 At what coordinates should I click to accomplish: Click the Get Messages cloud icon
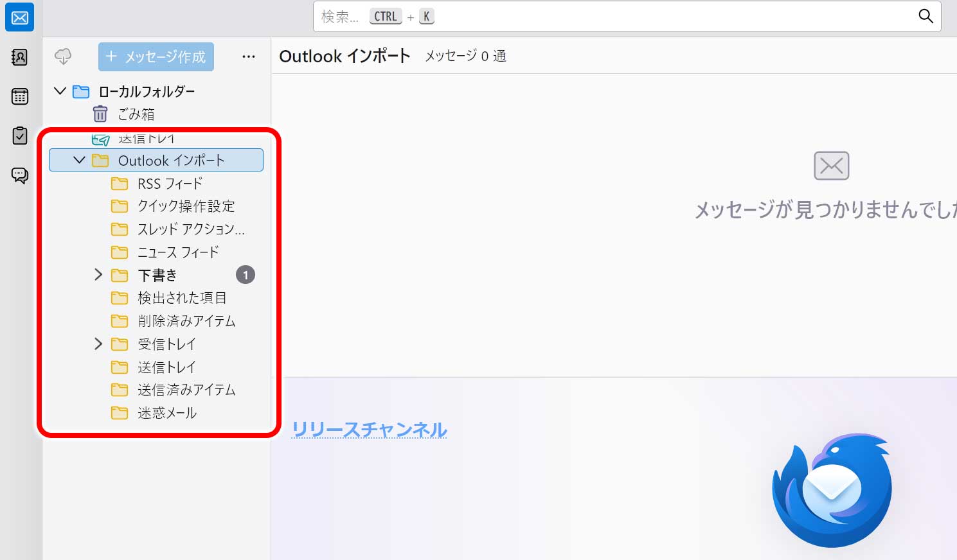click(63, 57)
